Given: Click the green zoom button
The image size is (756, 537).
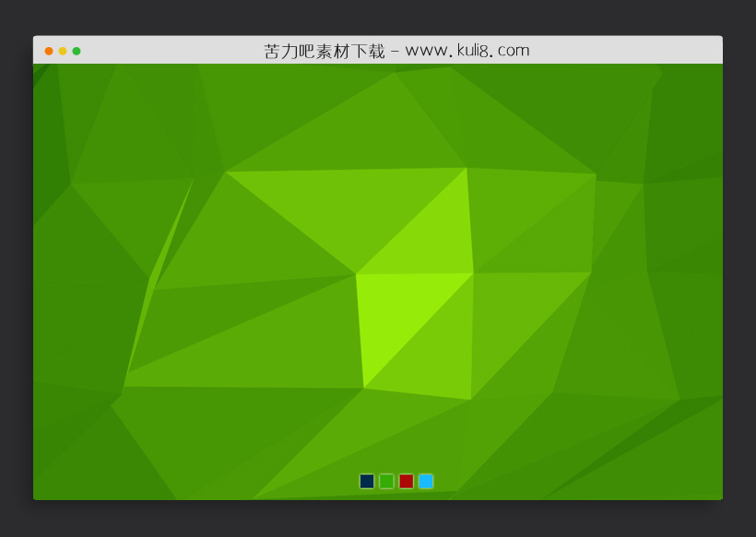Looking at the screenshot, I should pyautogui.click(x=76, y=51).
